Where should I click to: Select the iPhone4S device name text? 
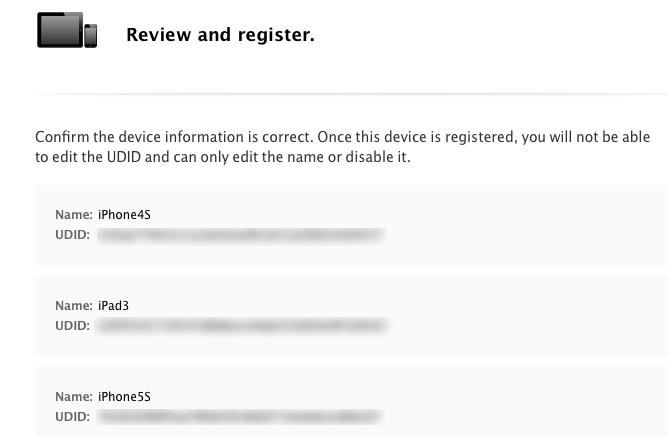[x=124, y=215]
